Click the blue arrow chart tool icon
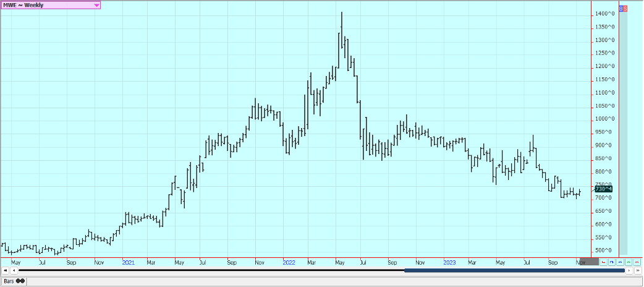This screenshot has width=644, height=287. click(611, 262)
